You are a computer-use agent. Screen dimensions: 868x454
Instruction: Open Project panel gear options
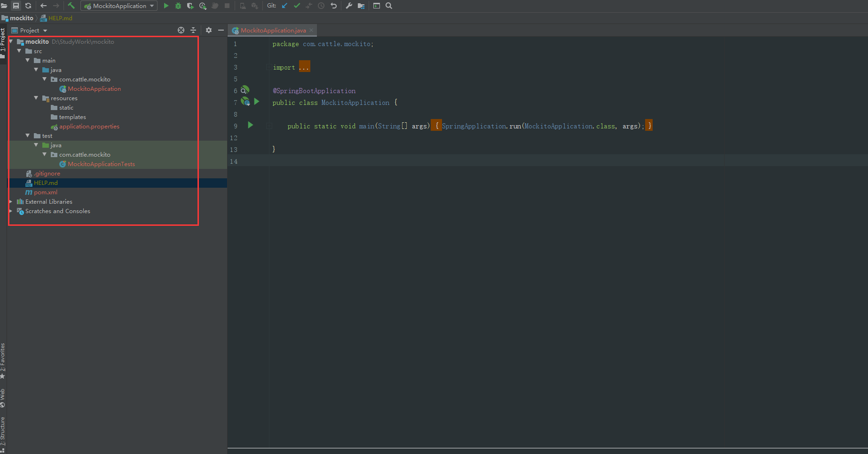[x=209, y=30]
